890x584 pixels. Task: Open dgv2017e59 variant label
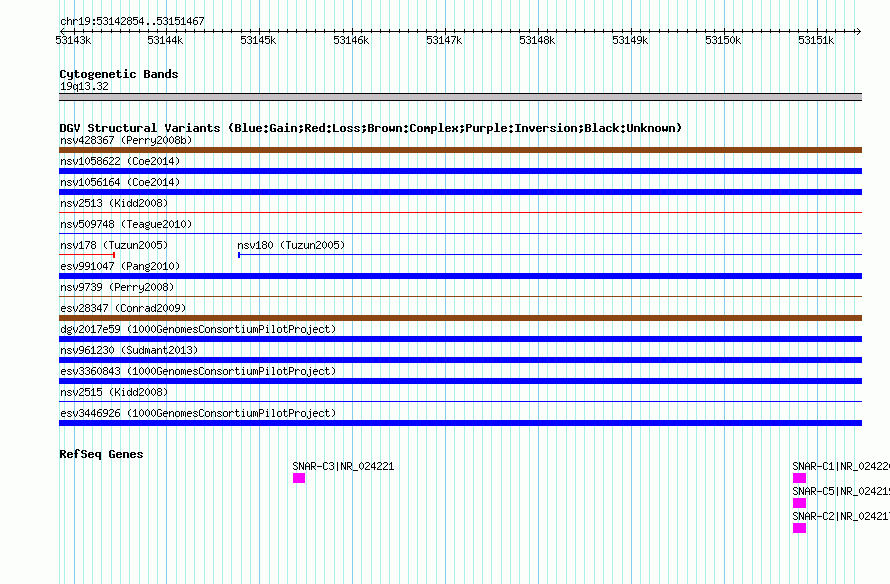click(198, 329)
